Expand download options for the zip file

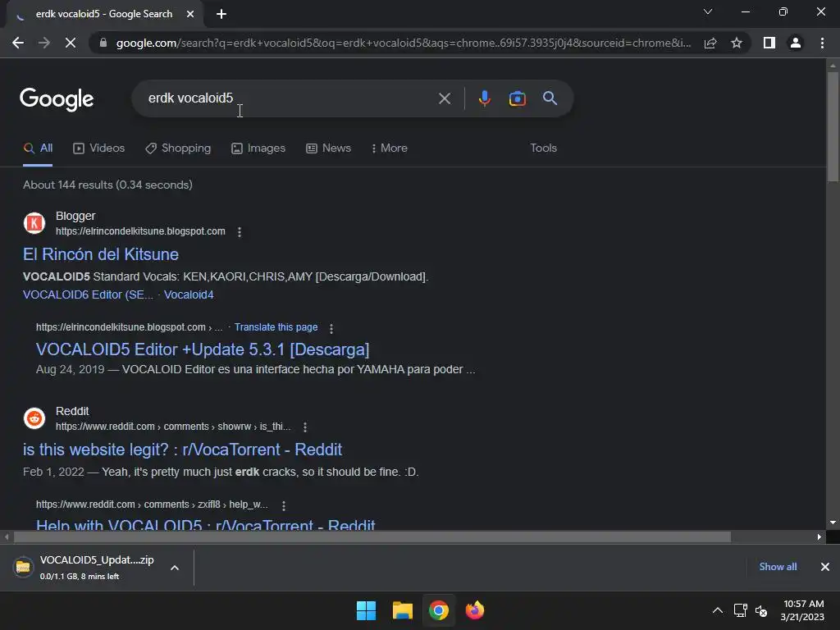175,568
